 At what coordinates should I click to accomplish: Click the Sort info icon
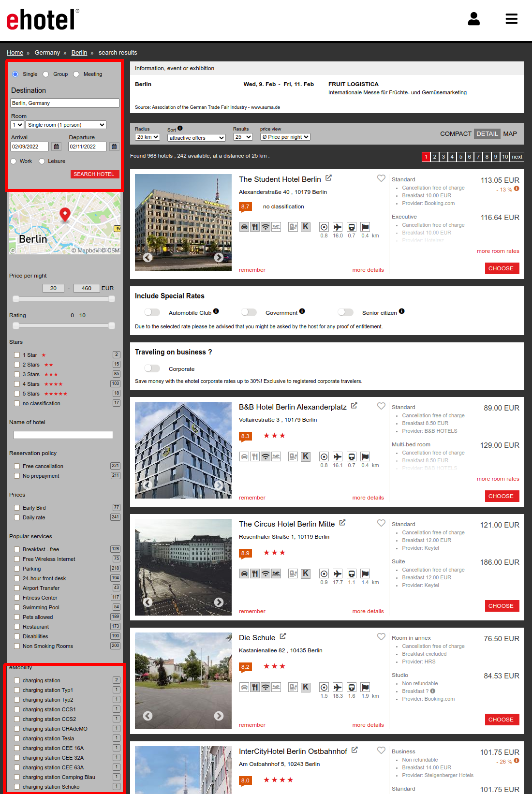[180, 128]
